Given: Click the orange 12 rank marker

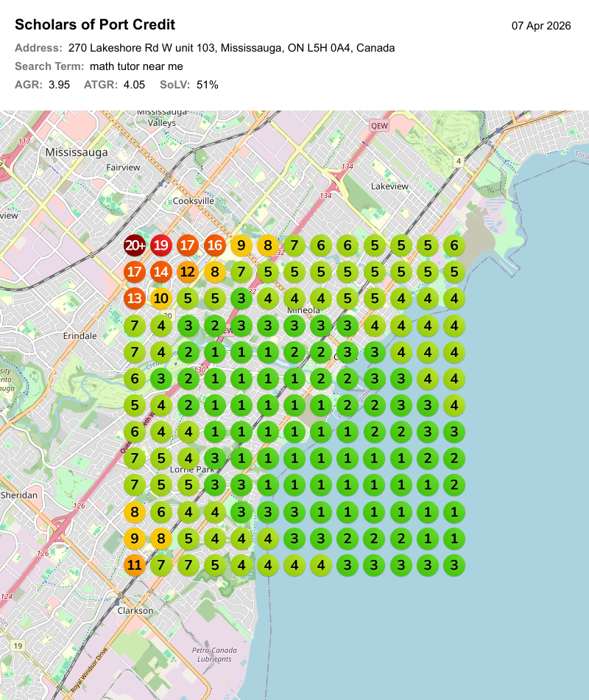Looking at the screenshot, I should click(187, 272).
